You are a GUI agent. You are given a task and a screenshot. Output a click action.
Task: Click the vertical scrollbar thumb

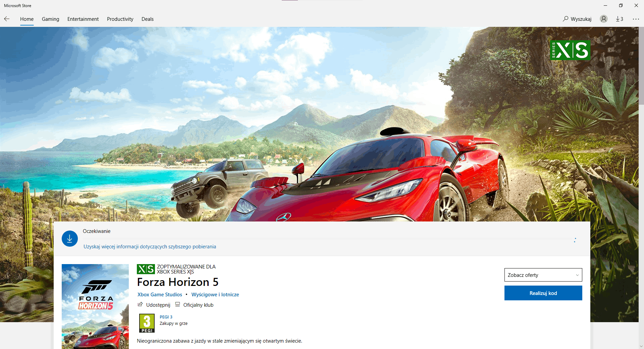click(641, 66)
